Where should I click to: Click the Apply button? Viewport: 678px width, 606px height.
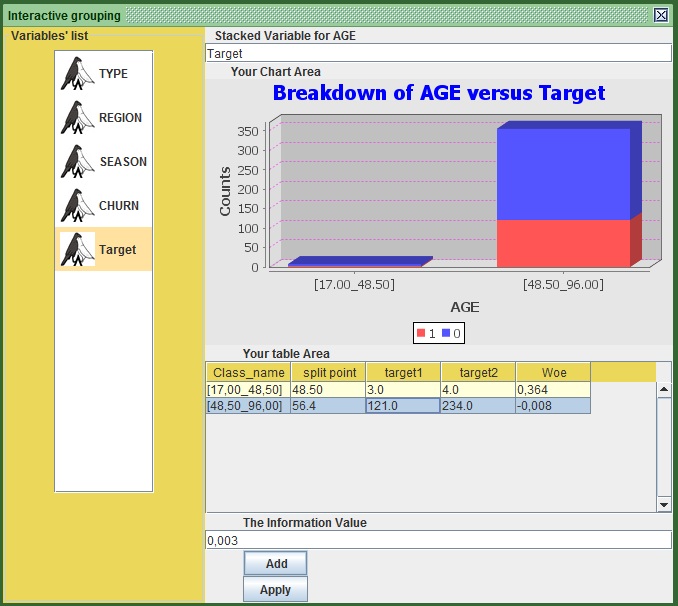pos(275,589)
